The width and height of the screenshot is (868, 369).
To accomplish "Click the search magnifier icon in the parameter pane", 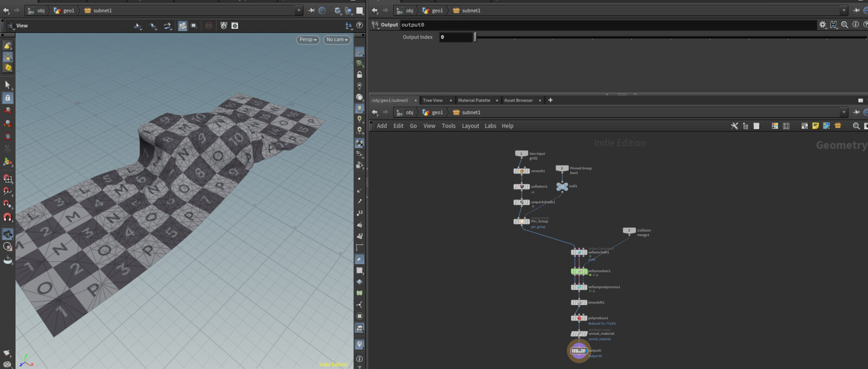I will pyautogui.click(x=845, y=25).
